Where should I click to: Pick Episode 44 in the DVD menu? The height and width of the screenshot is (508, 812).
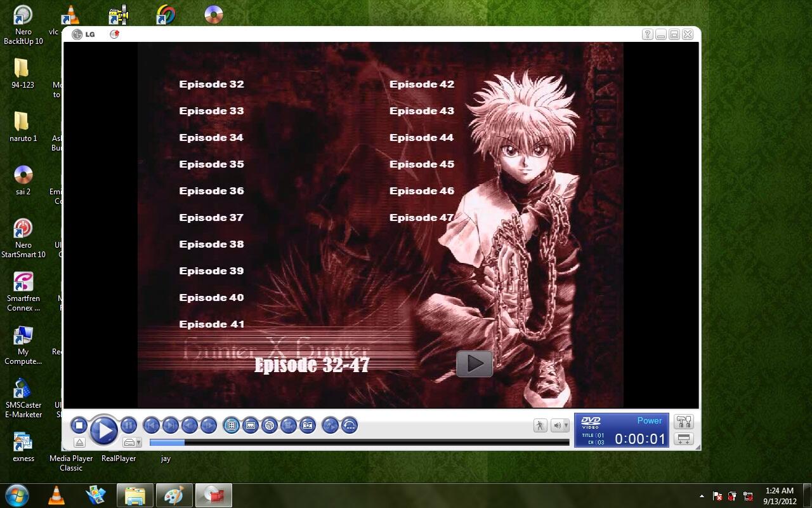tap(422, 137)
